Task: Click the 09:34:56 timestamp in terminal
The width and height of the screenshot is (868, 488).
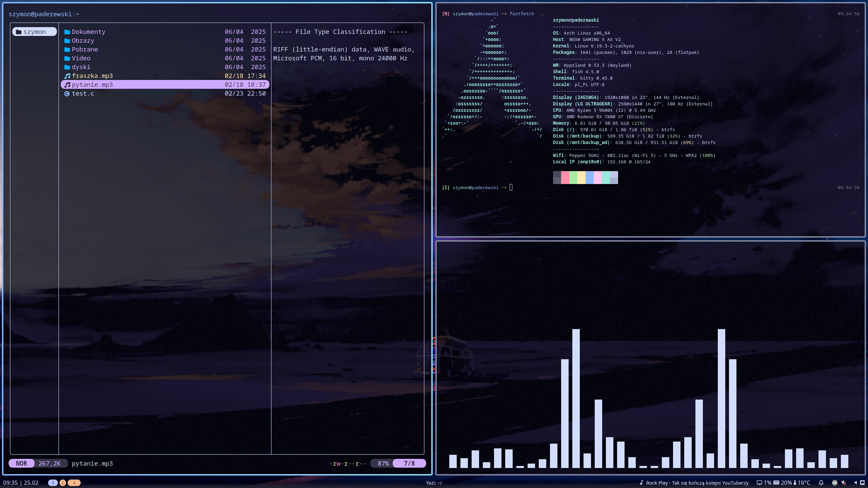Action: click(848, 14)
